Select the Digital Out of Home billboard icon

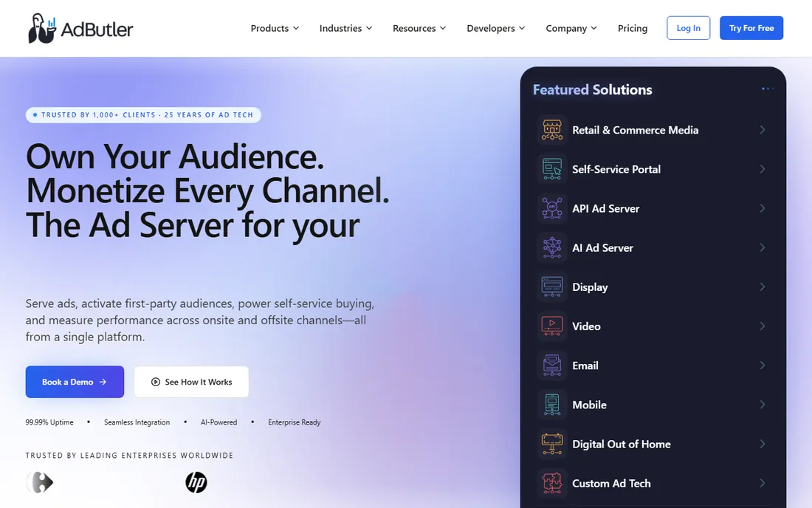pyautogui.click(x=552, y=444)
